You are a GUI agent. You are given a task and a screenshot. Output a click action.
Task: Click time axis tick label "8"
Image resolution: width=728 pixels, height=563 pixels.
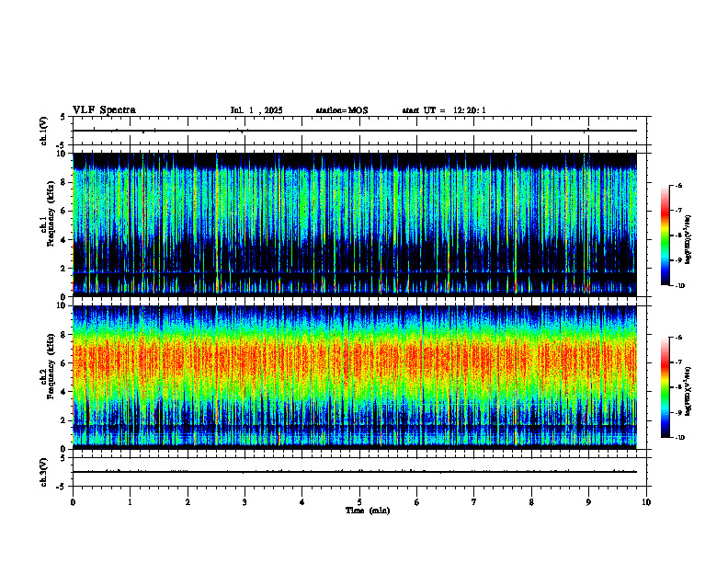tap(531, 502)
